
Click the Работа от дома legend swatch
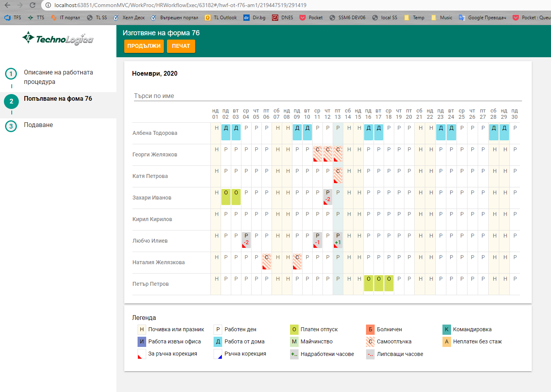[218, 341]
